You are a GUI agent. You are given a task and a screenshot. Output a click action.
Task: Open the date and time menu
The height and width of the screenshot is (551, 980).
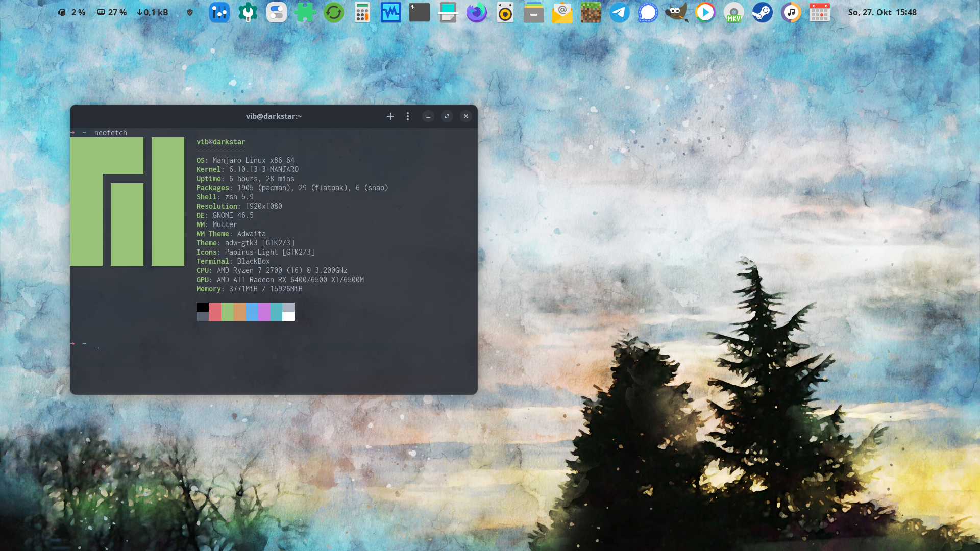coord(882,12)
